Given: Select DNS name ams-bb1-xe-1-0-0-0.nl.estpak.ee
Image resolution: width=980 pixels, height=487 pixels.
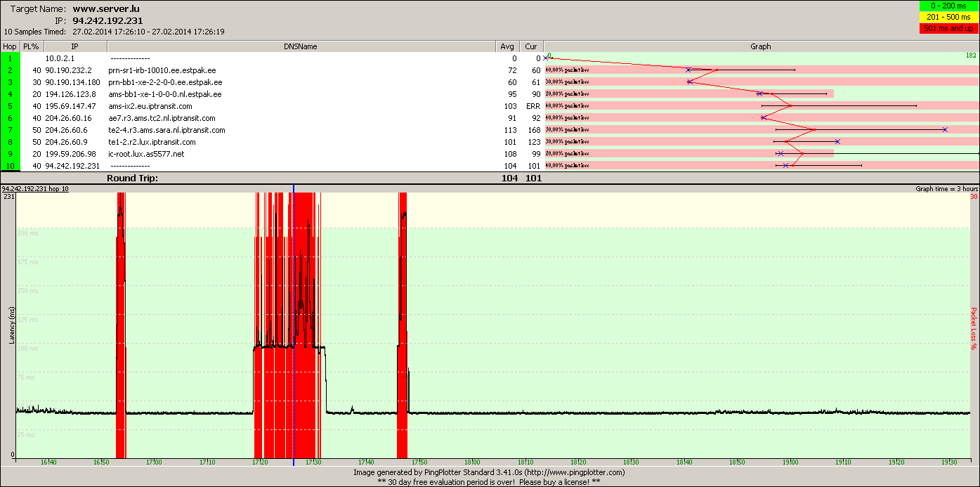Looking at the screenshot, I should [165, 94].
